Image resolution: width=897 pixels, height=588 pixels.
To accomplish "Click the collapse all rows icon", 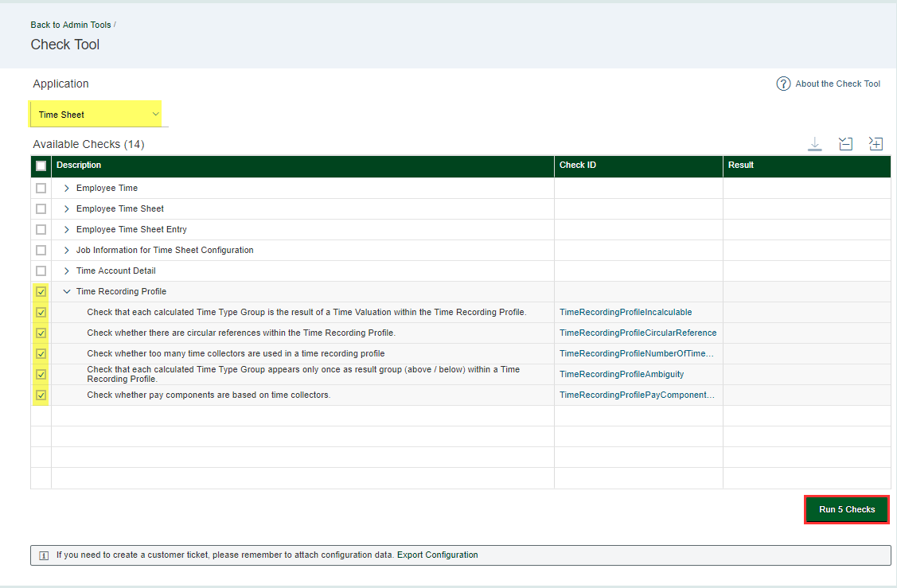I will [845, 144].
